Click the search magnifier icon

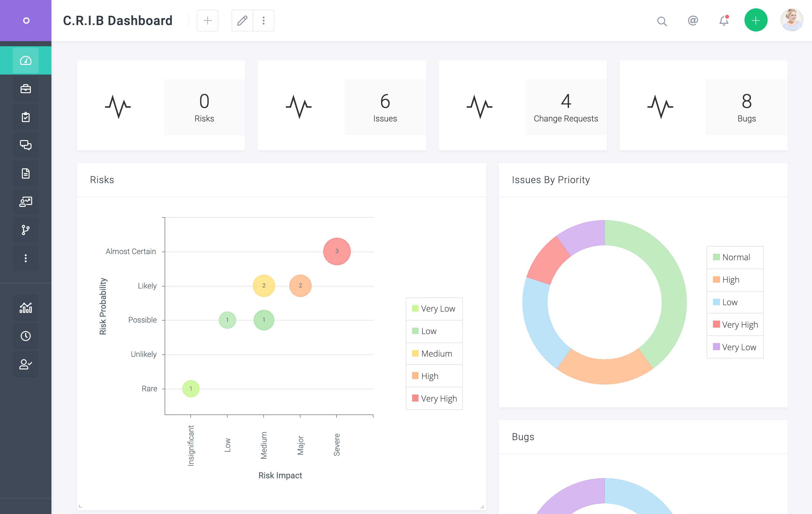662,21
